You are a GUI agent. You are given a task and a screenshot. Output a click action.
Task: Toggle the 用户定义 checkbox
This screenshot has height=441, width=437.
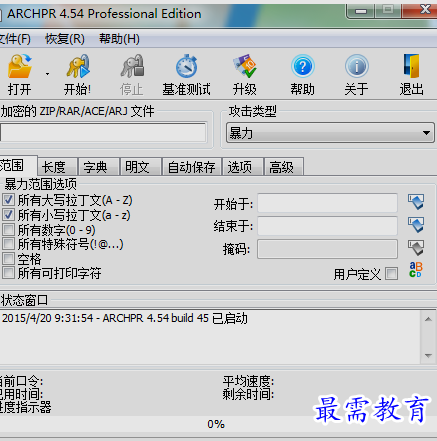click(392, 274)
